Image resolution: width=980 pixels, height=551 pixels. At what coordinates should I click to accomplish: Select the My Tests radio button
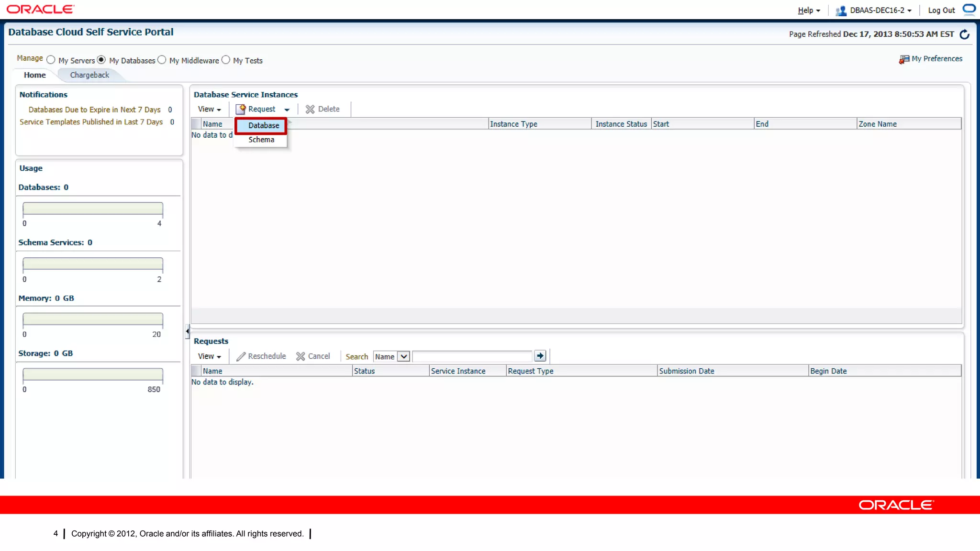coord(226,60)
